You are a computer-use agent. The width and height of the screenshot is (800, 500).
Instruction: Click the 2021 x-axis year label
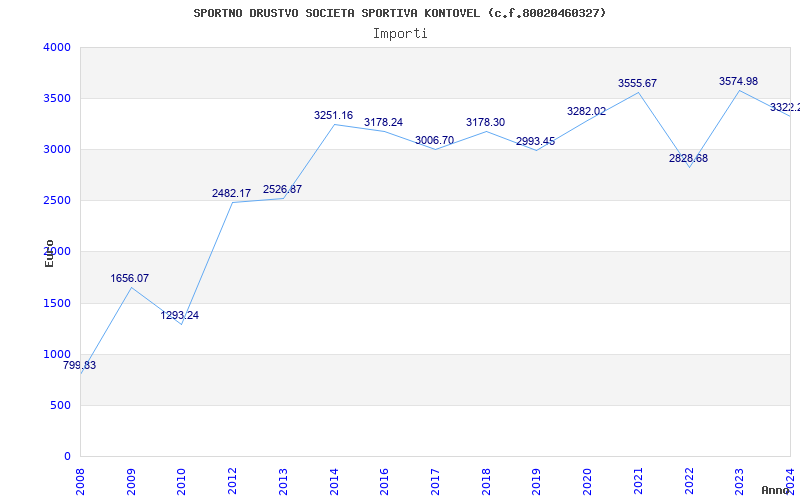pos(638,482)
